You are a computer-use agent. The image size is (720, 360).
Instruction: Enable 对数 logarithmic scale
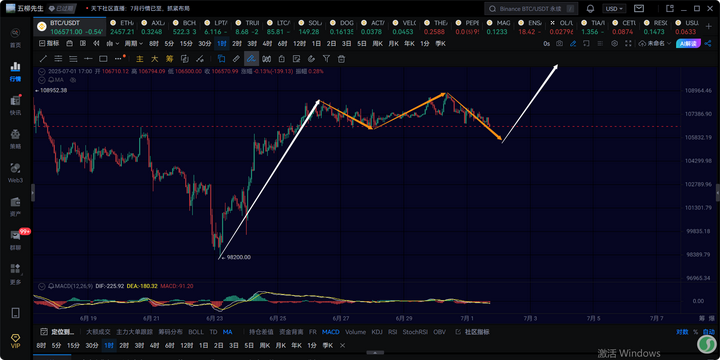point(682,332)
